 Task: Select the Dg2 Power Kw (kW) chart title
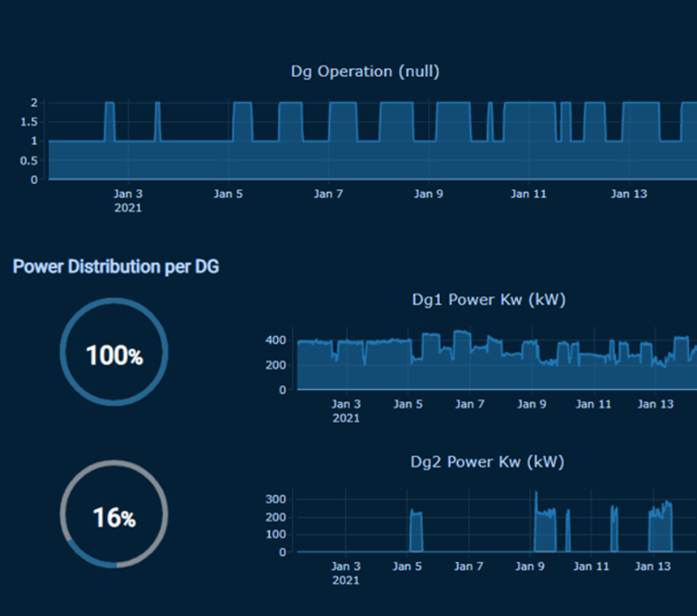click(487, 461)
